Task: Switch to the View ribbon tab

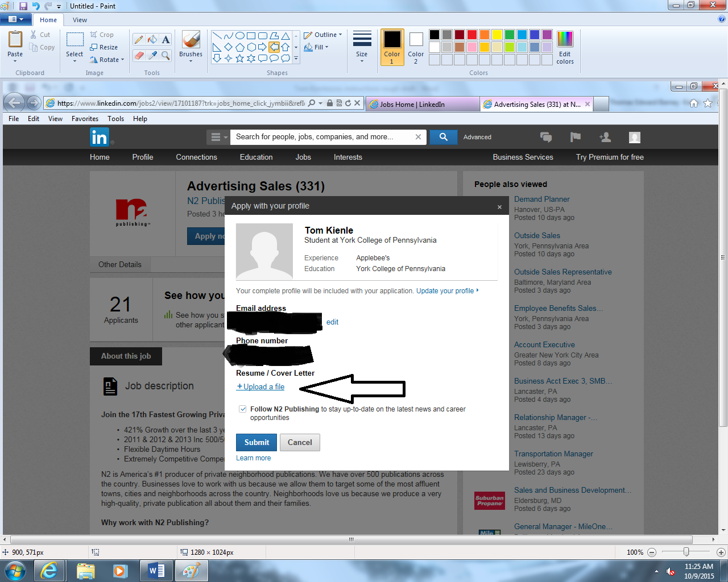Action: point(80,20)
